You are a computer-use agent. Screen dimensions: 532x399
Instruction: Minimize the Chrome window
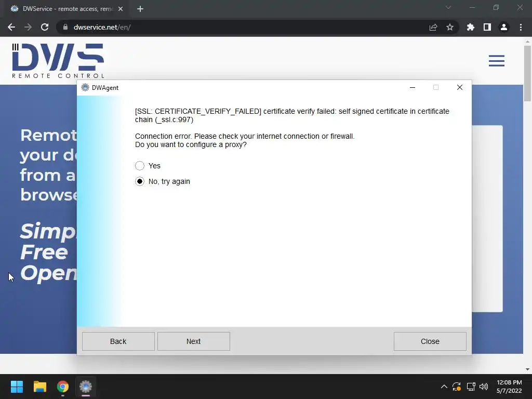pos(472,7)
